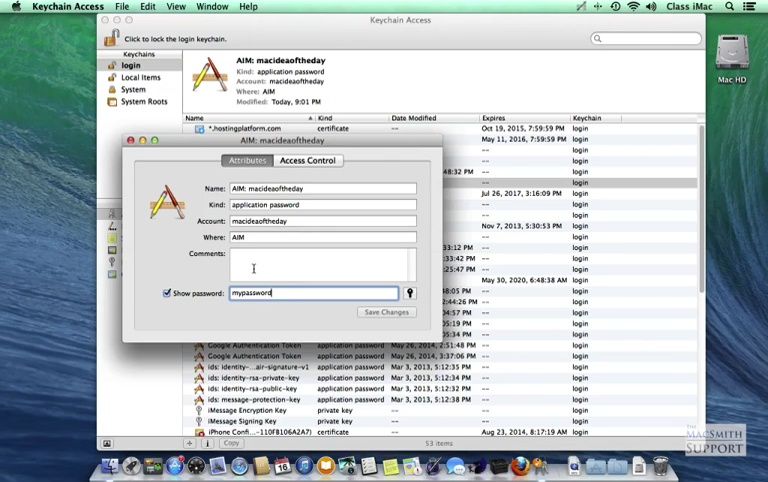The image size is (768, 482).
Task: Click the Comments box scrollbar
Action: (412, 265)
